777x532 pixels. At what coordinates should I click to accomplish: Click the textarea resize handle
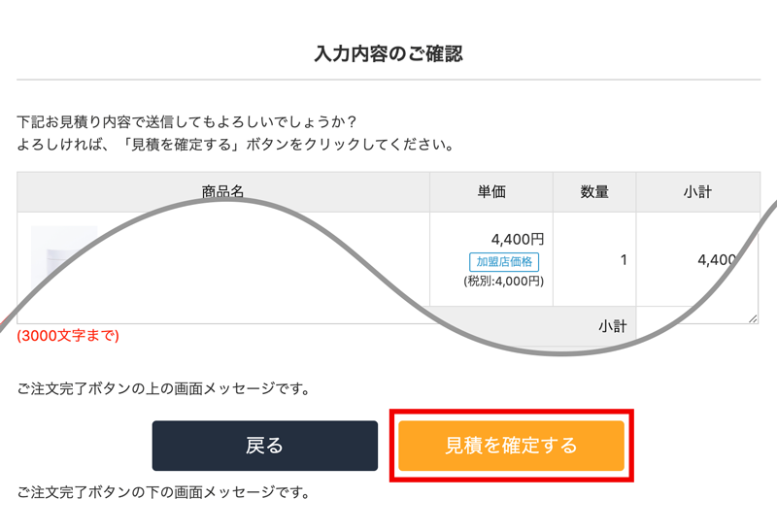coord(754,317)
